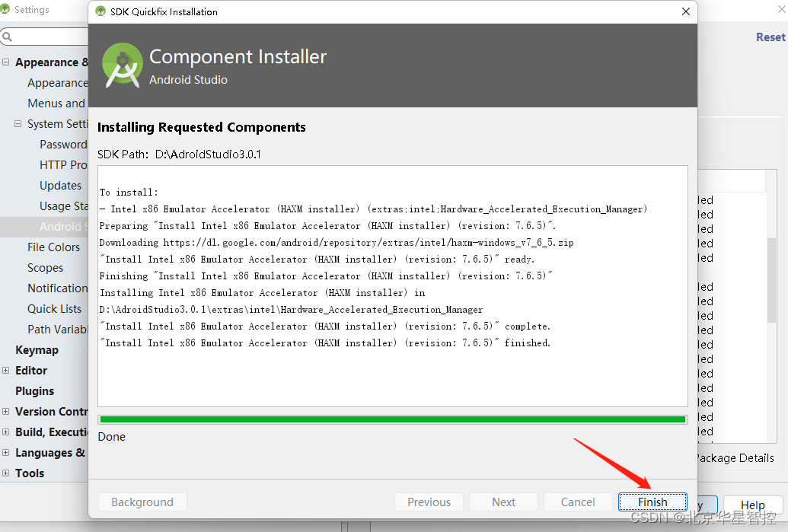Select the Updates settings item
This screenshot has height=532, width=788.
tap(60, 186)
